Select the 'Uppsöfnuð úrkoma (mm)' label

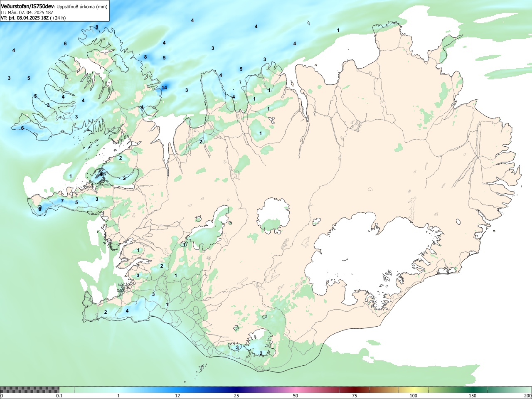click(82, 7)
